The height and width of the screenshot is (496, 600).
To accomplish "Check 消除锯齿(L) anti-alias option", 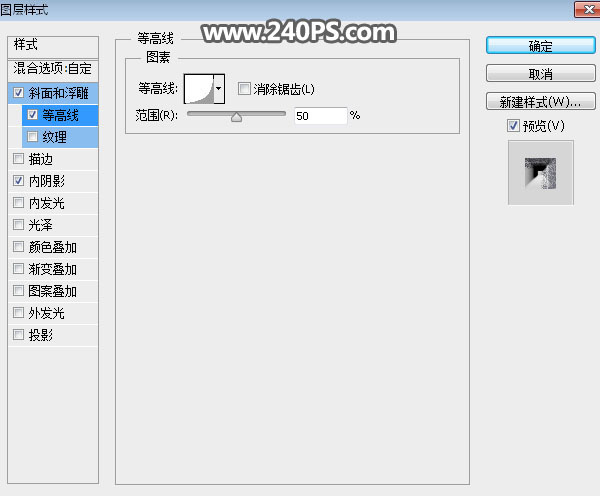I will (244, 88).
